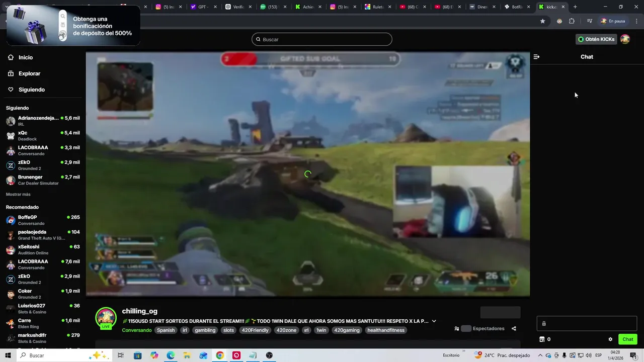The height and width of the screenshot is (362, 644).
Task: Open Chrome extensions puzzle icon
Action: point(572,21)
